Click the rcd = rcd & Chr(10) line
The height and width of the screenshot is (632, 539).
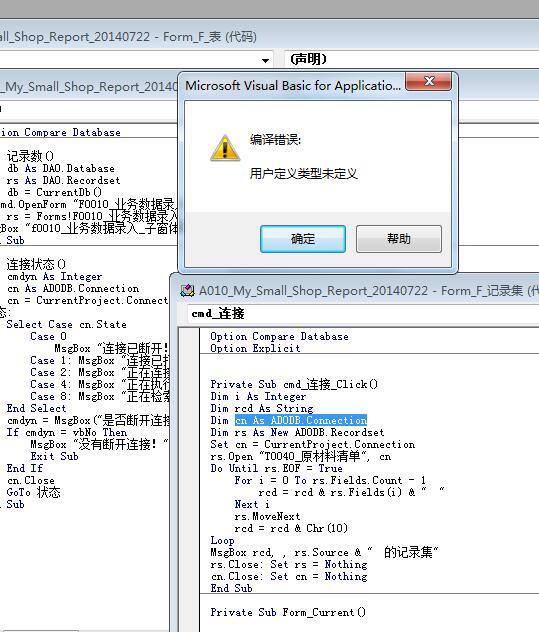coord(291,528)
